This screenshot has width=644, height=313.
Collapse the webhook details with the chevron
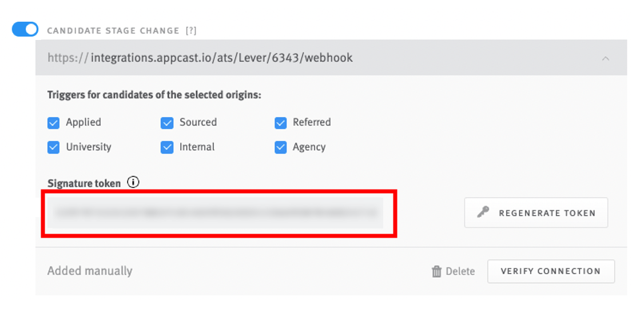coord(606,58)
